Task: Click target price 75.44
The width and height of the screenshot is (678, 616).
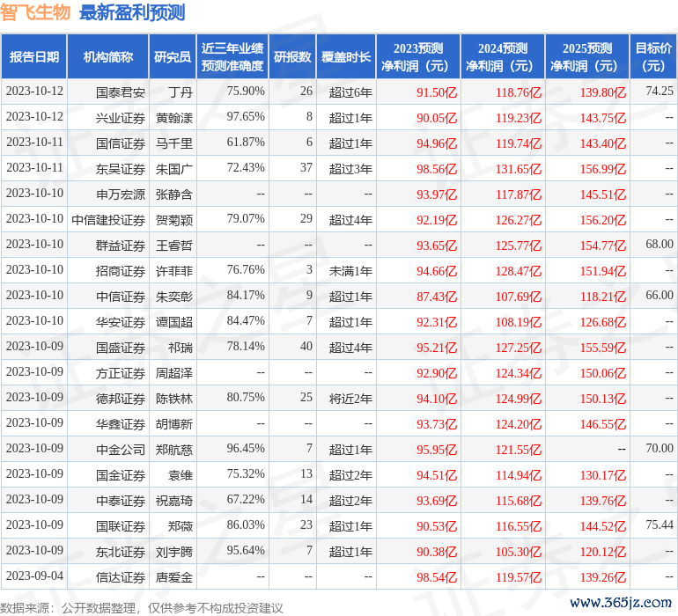Action: [660, 524]
